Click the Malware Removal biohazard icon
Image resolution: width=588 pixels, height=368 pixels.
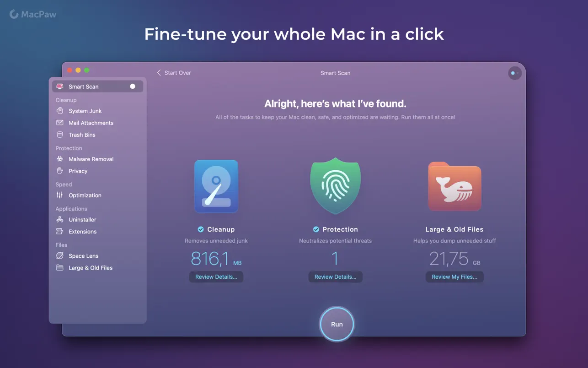59,159
